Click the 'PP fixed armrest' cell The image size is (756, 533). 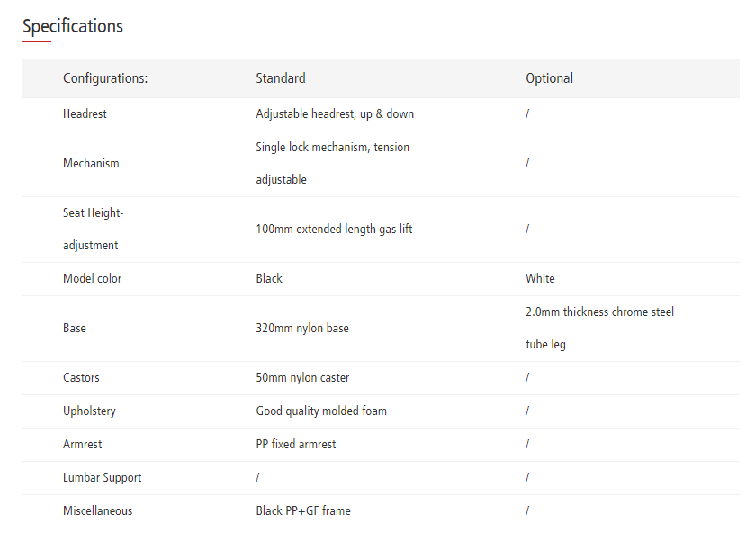click(x=296, y=445)
